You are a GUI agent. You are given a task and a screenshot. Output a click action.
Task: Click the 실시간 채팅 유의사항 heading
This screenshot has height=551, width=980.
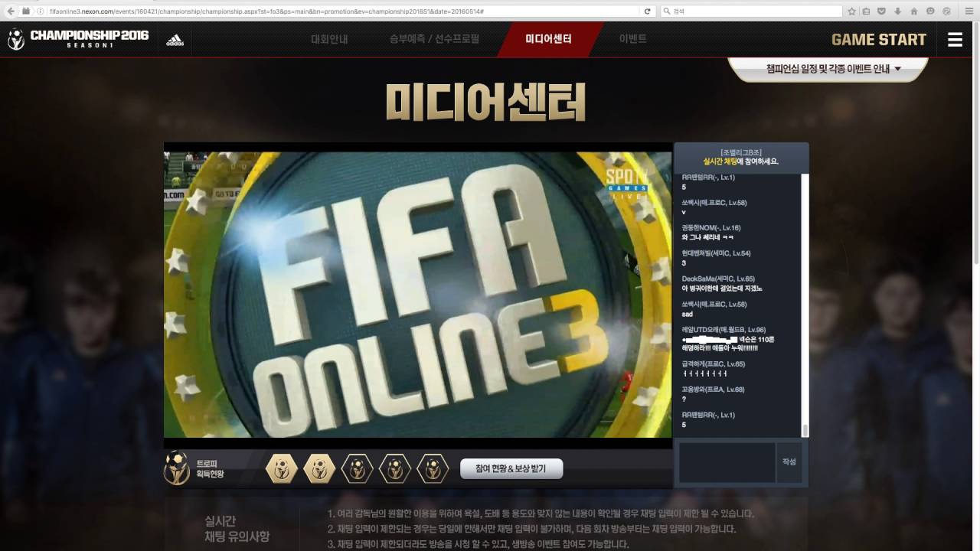(x=237, y=529)
